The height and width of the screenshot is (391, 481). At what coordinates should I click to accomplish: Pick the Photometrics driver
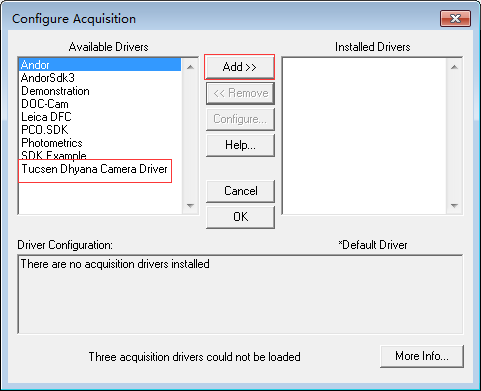[x=100, y=143]
